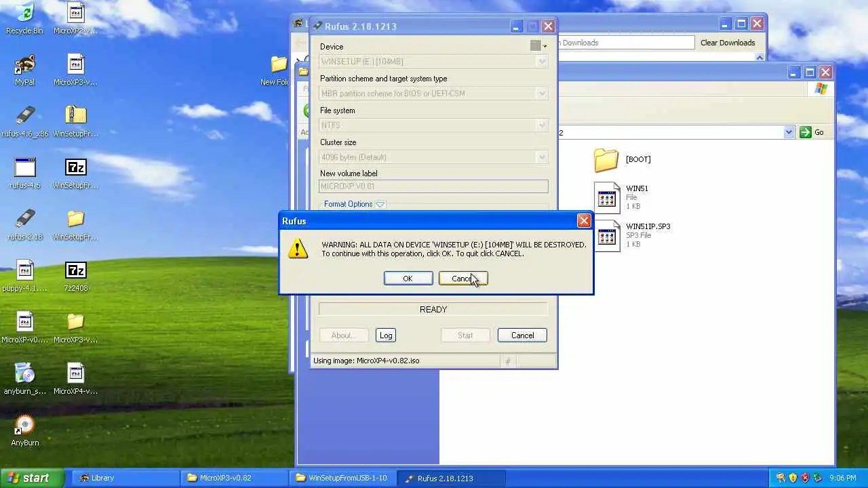
Task: Select the New Folder desktop icon
Action: click(279, 64)
